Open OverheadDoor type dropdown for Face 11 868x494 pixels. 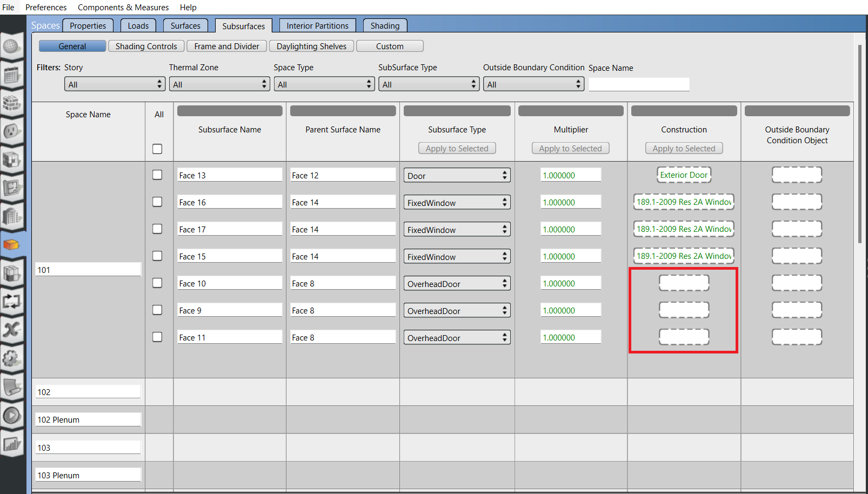[x=457, y=338]
